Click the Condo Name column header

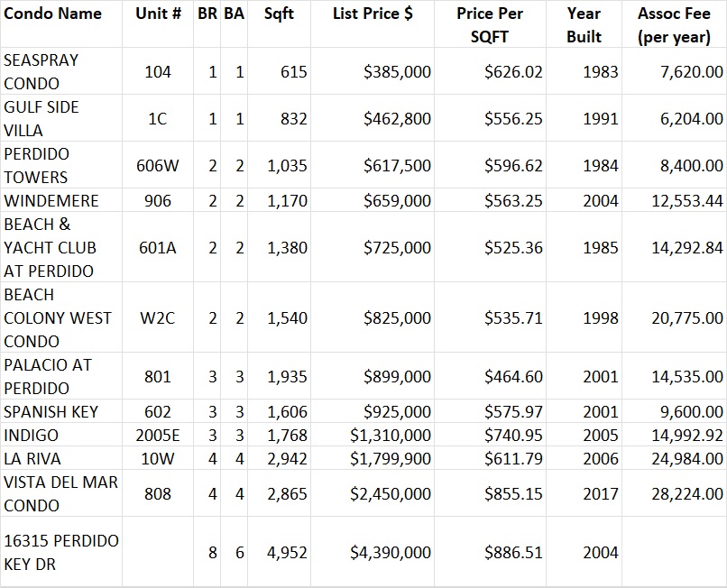52,14
